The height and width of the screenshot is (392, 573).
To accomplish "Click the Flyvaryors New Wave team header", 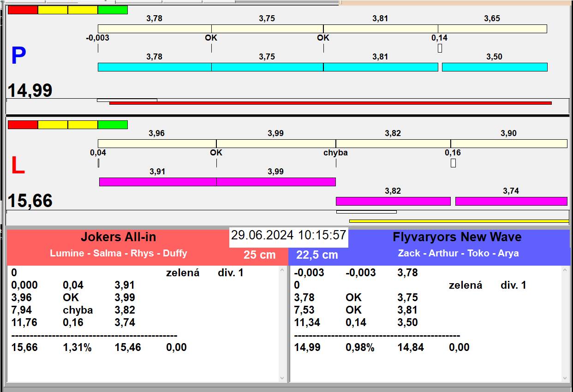I will click(457, 237).
